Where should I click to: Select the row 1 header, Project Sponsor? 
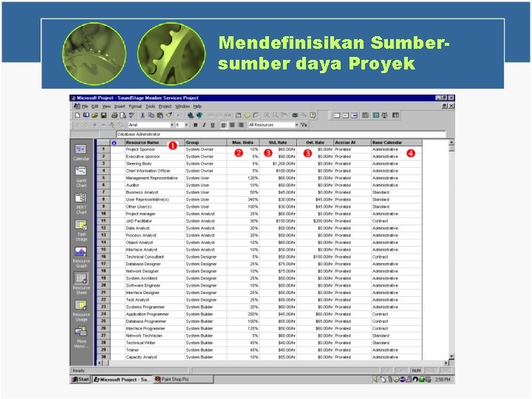pyautogui.click(x=103, y=149)
